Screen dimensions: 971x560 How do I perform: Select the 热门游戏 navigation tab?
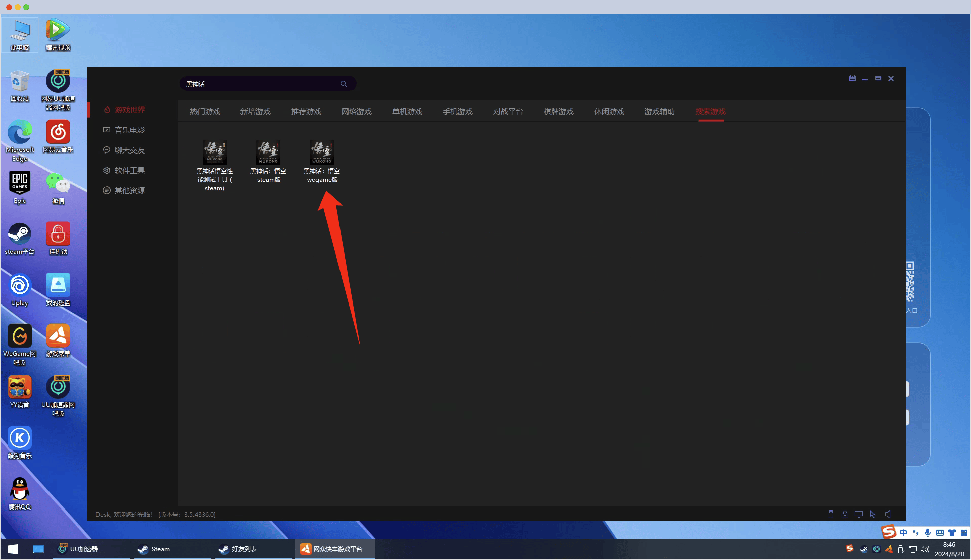(205, 111)
